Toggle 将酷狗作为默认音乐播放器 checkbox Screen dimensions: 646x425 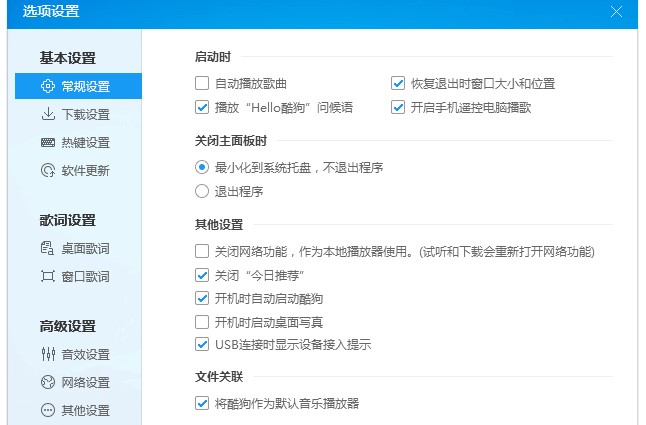point(202,403)
